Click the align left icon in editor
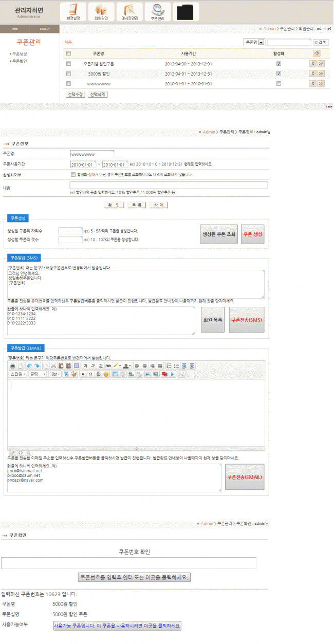Image resolution: width=334 pixels, height=644 pixels. pyautogui.click(x=137, y=365)
